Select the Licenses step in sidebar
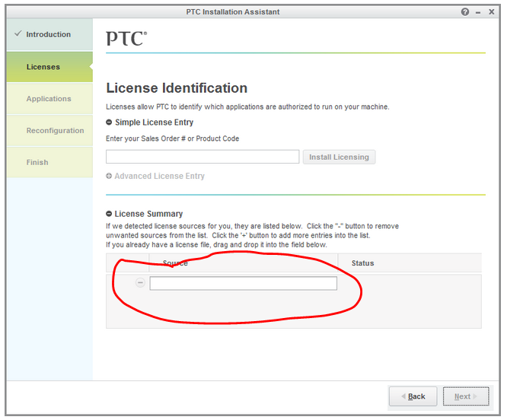 (x=49, y=67)
